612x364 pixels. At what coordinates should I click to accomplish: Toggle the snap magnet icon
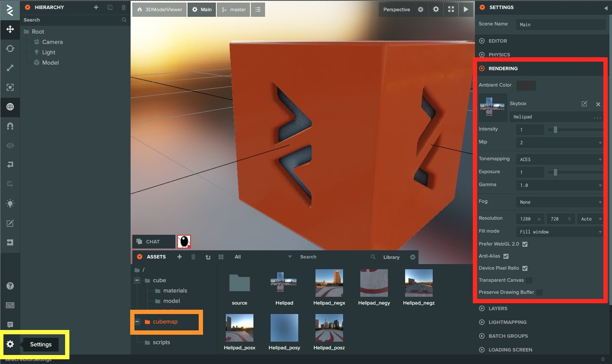pos(10,126)
